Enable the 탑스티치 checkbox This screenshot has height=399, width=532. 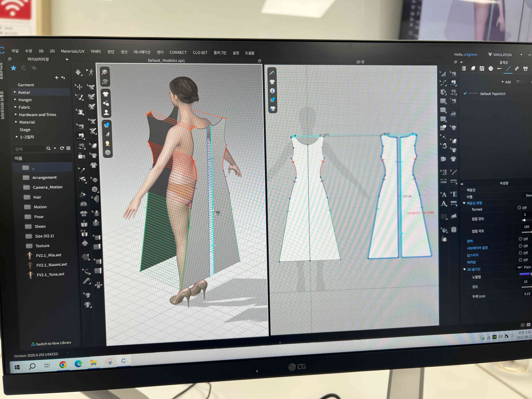pyautogui.click(x=520, y=253)
